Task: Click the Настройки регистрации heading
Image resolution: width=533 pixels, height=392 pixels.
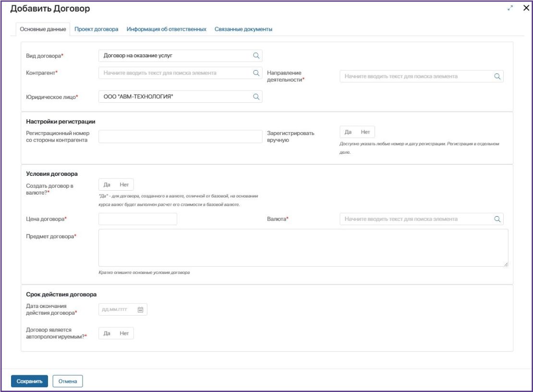Action: tap(61, 122)
